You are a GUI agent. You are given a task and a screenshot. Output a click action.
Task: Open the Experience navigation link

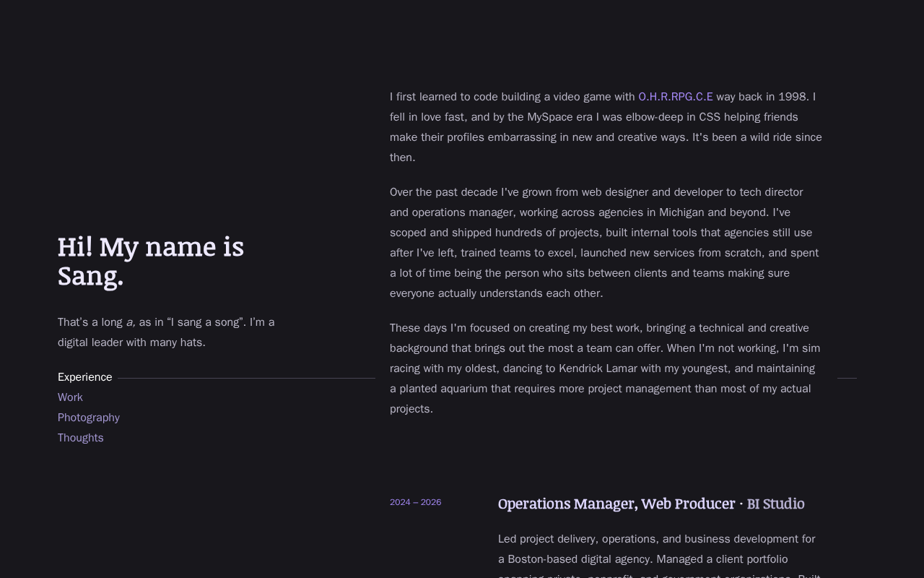pyautogui.click(x=84, y=377)
